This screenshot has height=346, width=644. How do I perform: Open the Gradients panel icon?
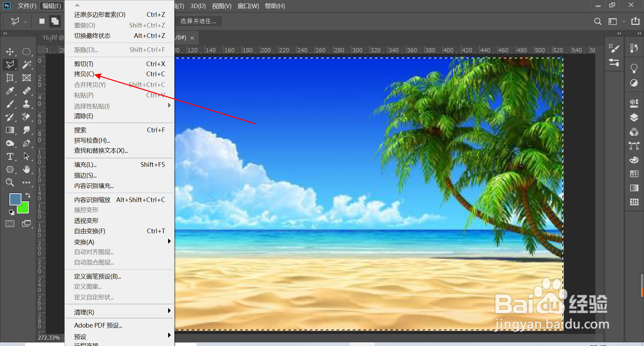[634, 188]
